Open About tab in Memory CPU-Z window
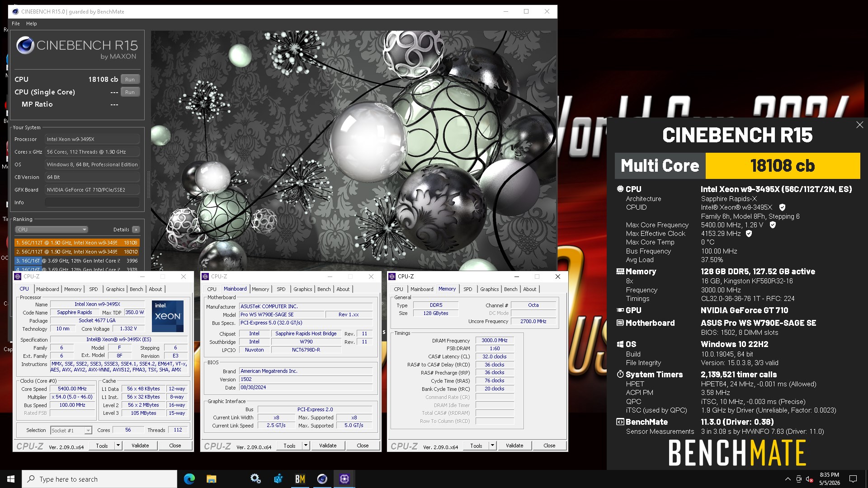 [x=530, y=289]
